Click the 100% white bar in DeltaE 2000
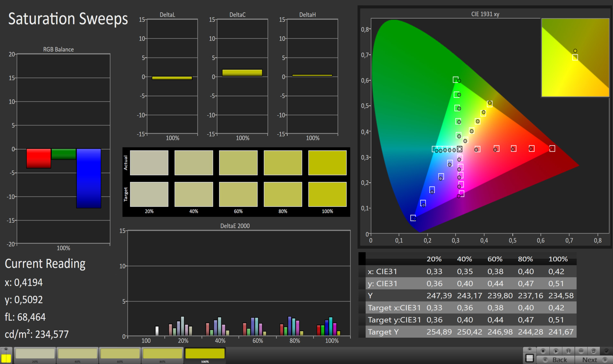This screenshot has height=364, width=613. pos(157,330)
